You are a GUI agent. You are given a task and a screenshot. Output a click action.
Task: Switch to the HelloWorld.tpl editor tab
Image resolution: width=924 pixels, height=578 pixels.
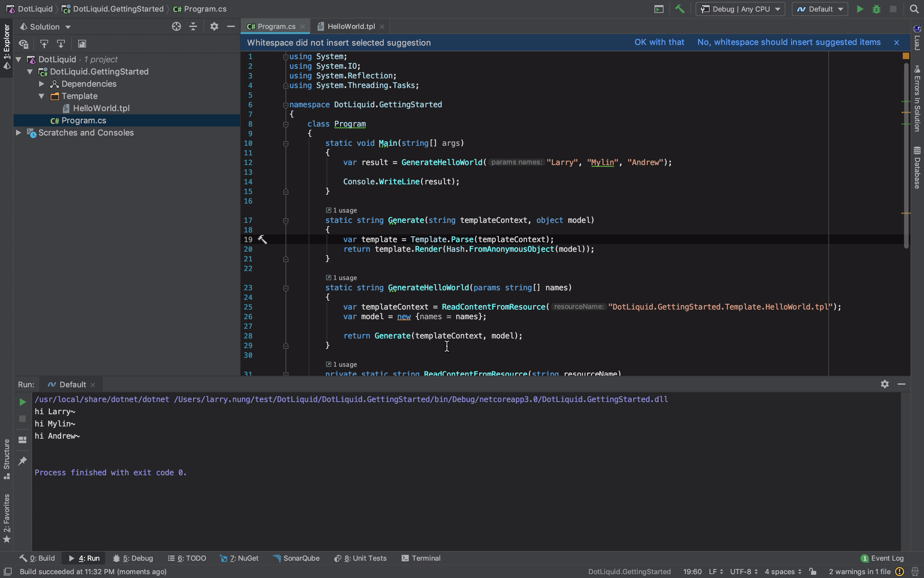coord(351,26)
